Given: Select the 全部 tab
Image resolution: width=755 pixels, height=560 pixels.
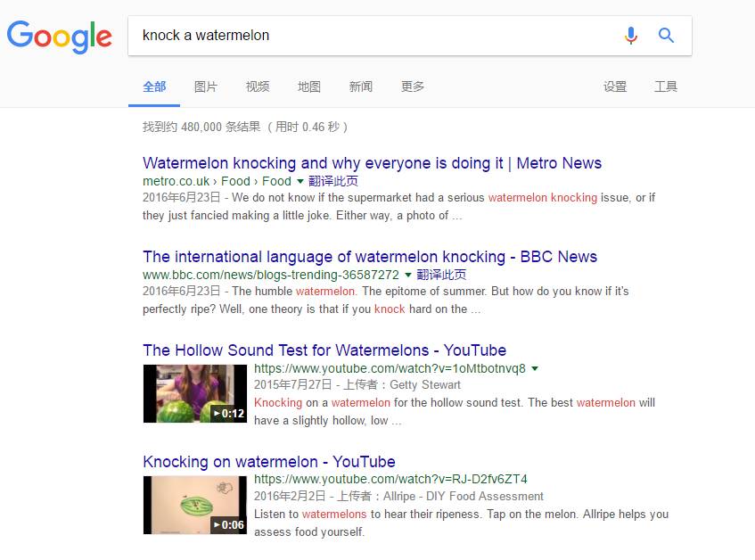Looking at the screenshot, I should [154, 86].
